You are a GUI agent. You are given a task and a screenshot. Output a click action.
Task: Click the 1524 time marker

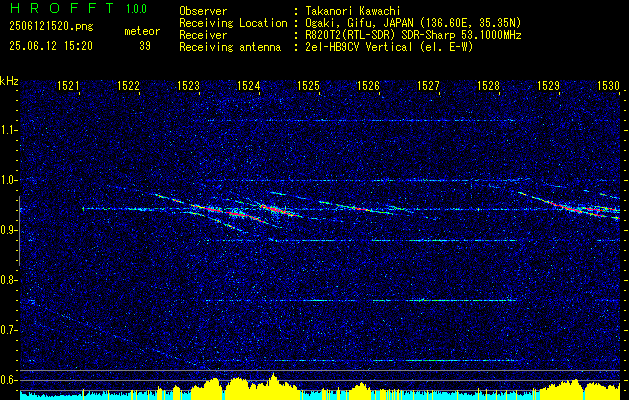(248, 85)
